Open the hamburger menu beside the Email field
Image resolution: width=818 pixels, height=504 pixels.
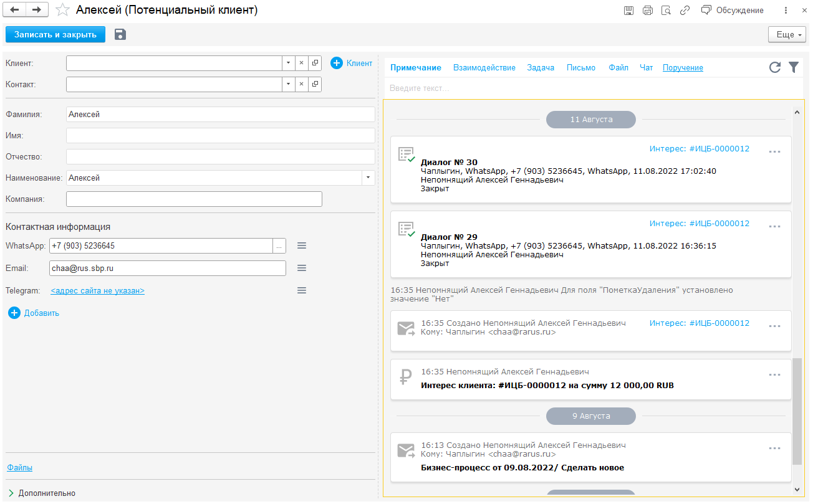[302, 268]
